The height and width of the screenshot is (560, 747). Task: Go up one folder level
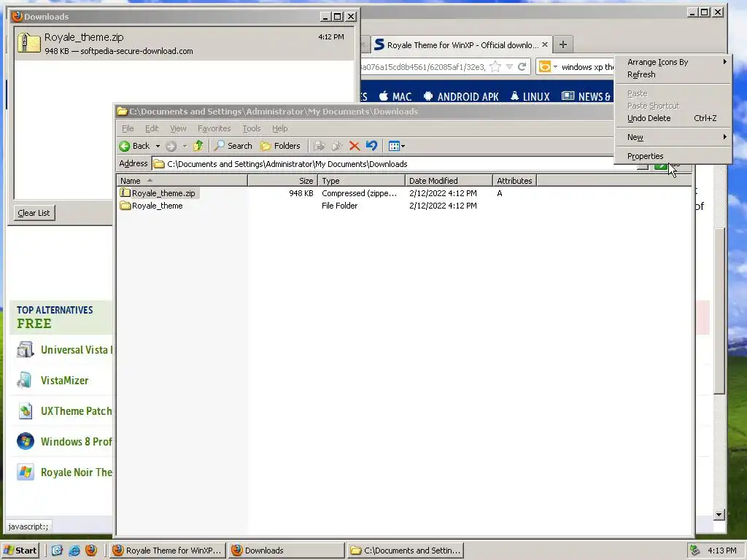pyautogui.click(x=198, y=146)
